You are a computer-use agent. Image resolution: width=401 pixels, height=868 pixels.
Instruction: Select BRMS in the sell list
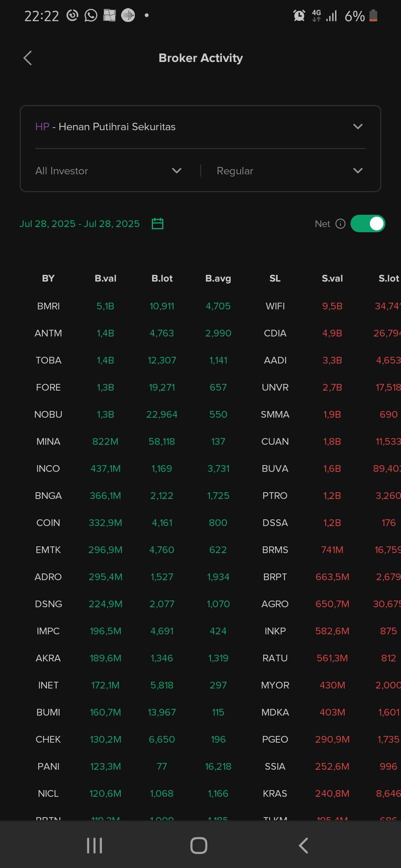click(x=275, y=550)
